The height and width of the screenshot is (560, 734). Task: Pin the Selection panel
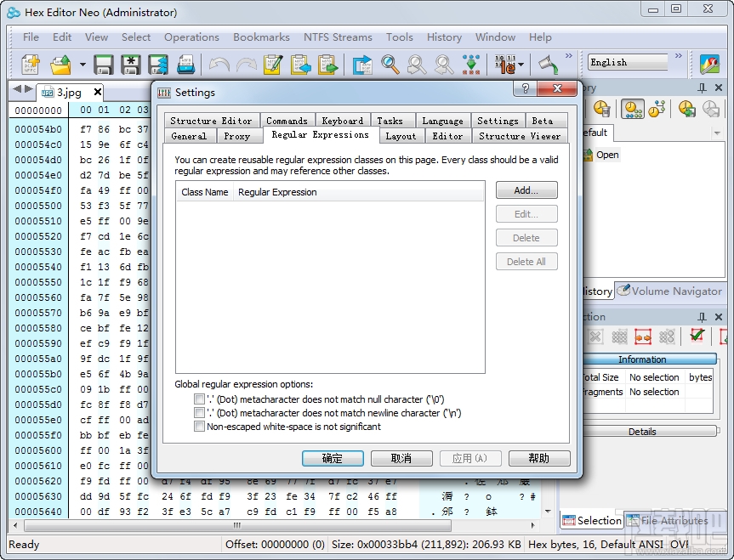702,317
